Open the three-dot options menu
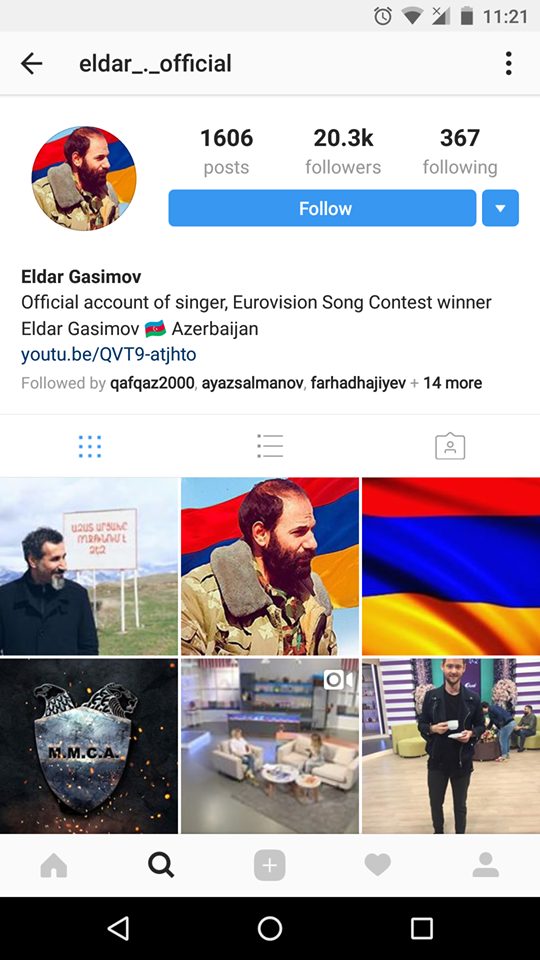 (x=508, y=64)
